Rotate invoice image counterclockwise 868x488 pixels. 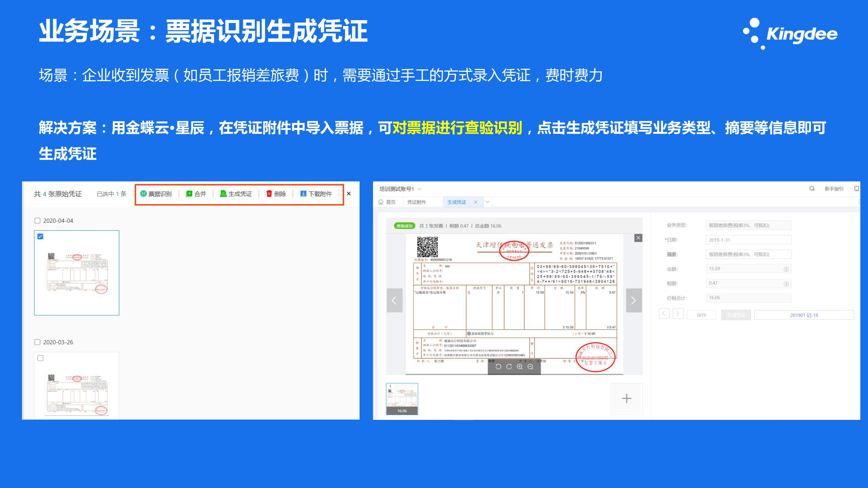(x=498, y=367)
